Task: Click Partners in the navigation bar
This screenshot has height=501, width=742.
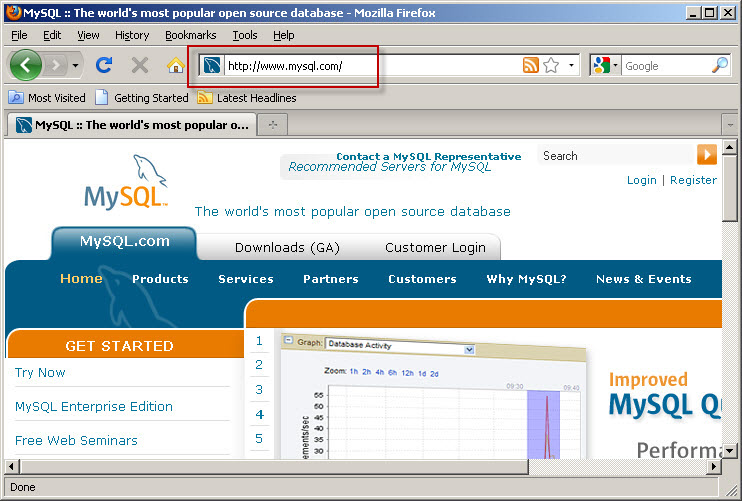Action: coord(331,279)
